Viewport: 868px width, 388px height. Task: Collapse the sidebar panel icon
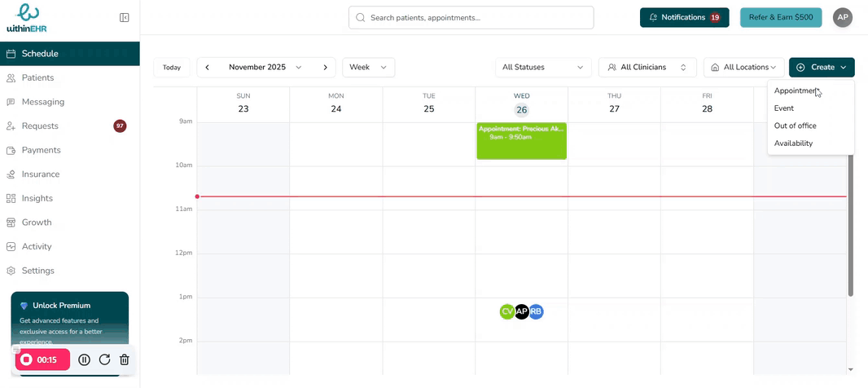tap(125, 17)
